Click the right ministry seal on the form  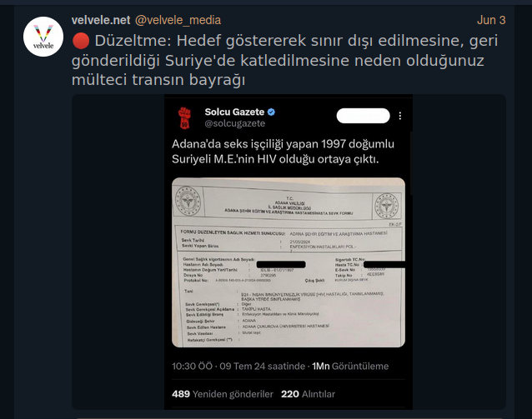[x=386, y=206]
